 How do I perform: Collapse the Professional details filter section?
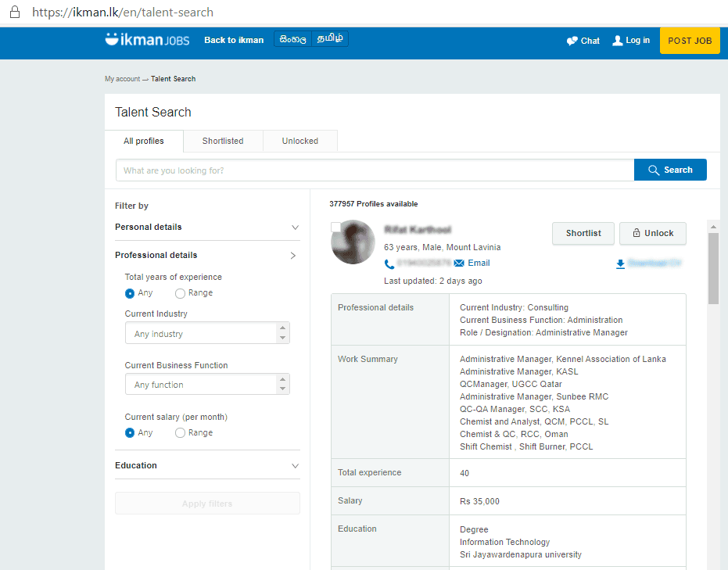click(207, 256)
